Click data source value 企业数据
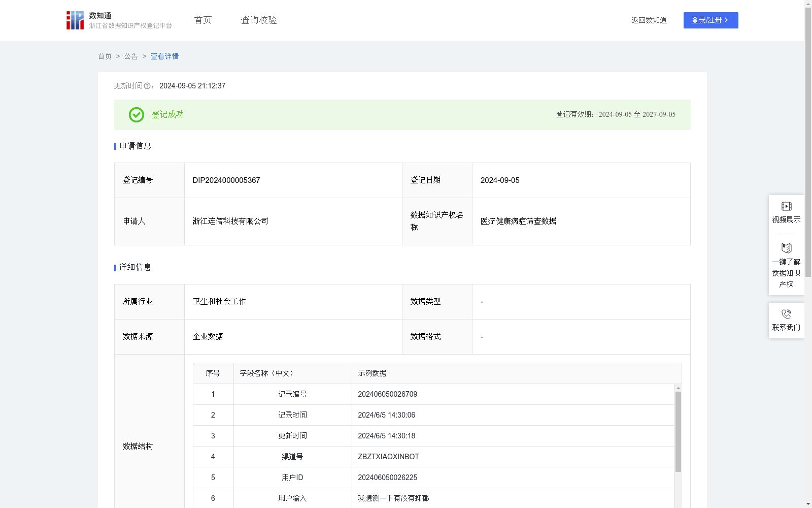This screenshot has height=508, width=812. point(208,337)
